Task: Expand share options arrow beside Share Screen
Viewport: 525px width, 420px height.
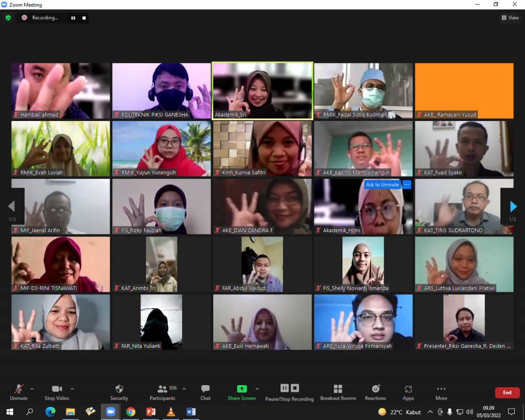Action: [x=257, y=389]
